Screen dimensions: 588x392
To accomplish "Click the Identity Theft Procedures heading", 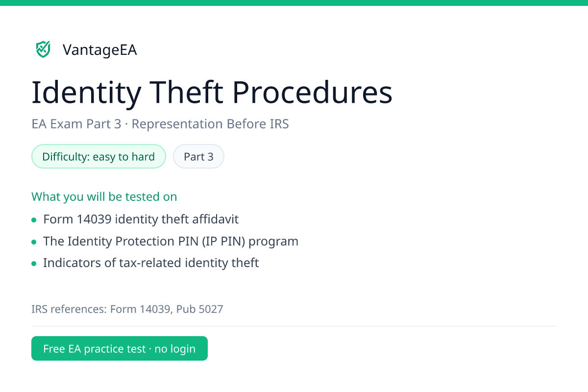I will tap(212, 92).
